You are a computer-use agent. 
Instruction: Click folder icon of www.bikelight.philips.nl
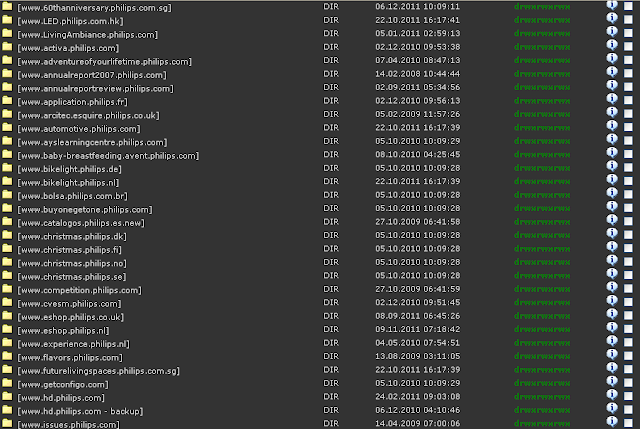pos(7,181)
